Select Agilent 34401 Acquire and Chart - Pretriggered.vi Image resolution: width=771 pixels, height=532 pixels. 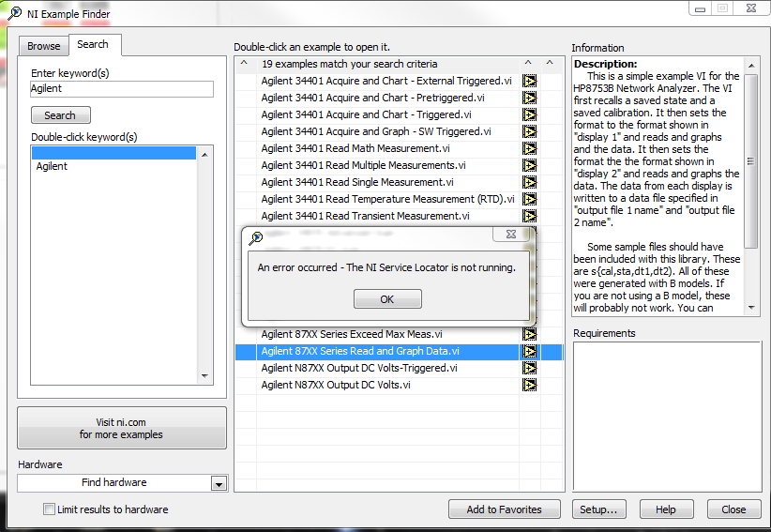click(372, 98)
